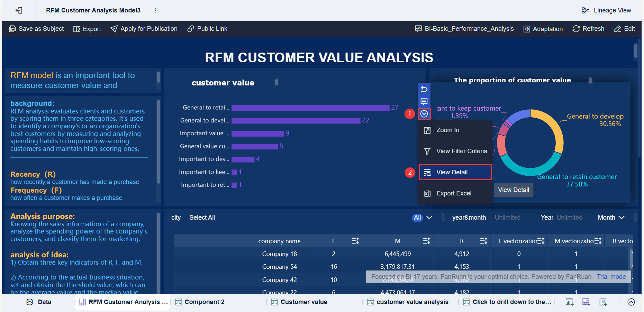Open the city filter dropdown arrow

(429, 218)
